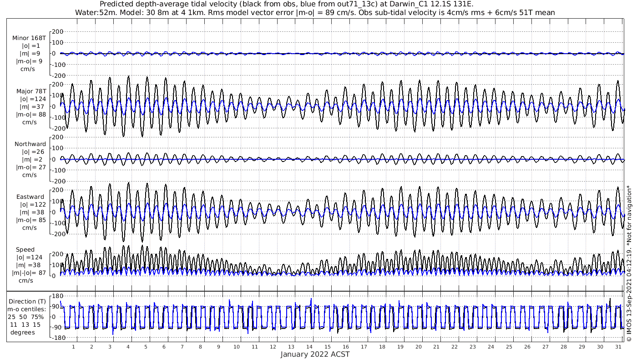Click the vertical "© IMOS 13-Sep-2021" credit text

(x=629, y=263)
